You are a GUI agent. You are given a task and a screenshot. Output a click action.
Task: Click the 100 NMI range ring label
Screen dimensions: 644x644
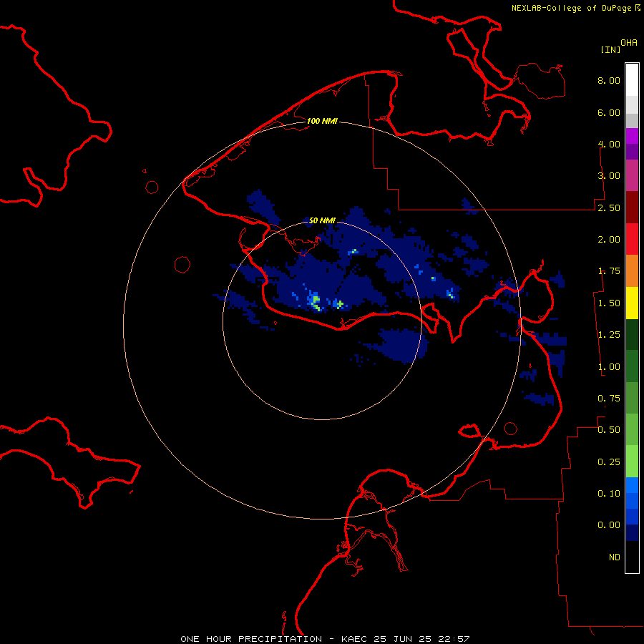[322, 121]
